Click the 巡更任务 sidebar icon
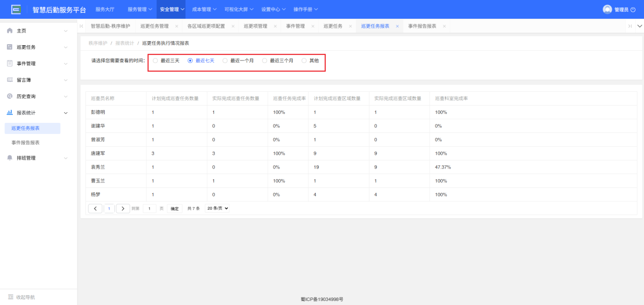This screenshot has height=305, width=644. (10, 47)
